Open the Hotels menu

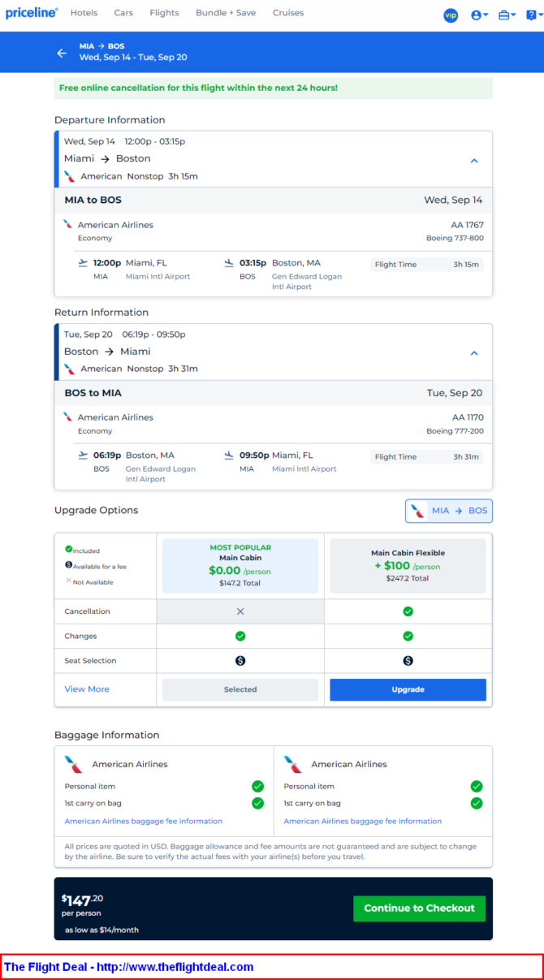tap(84, 13)
